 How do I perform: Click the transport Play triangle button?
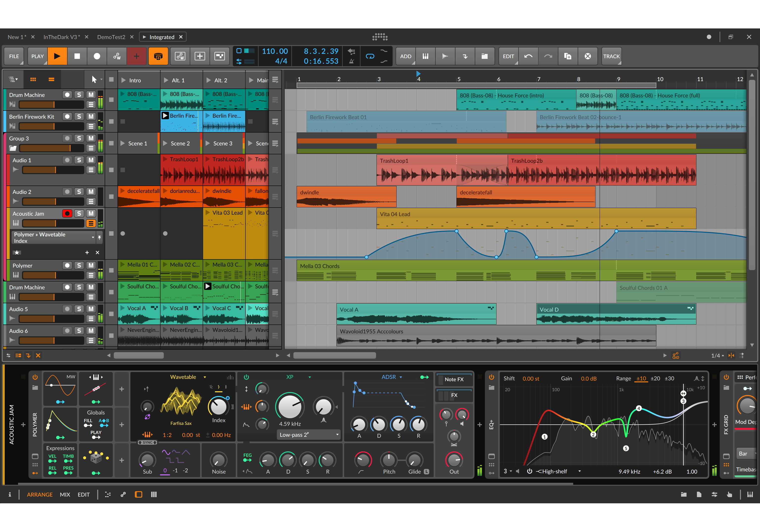(x=57, y=56)
